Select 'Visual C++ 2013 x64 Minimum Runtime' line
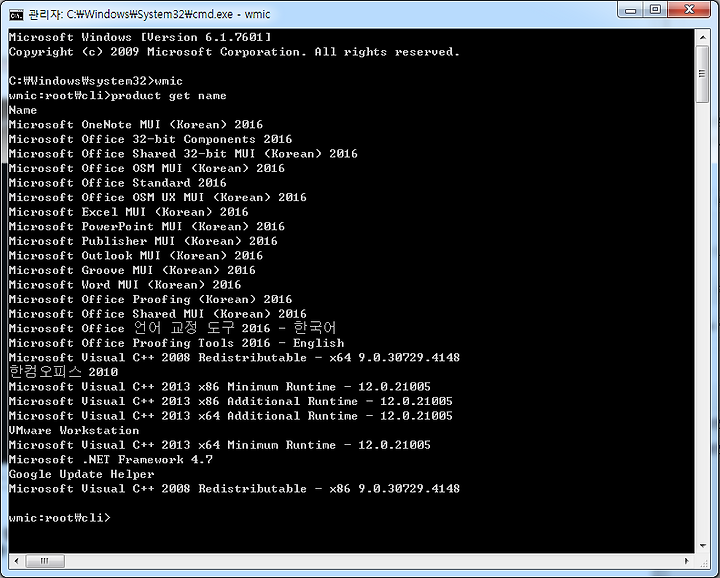 click(x=219, y=445)
